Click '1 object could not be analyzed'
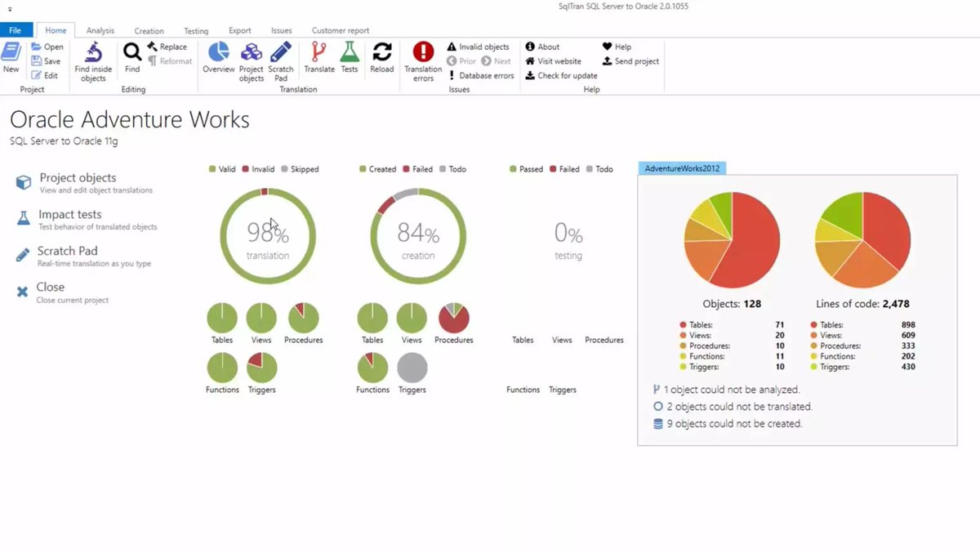 coord(725,390)
